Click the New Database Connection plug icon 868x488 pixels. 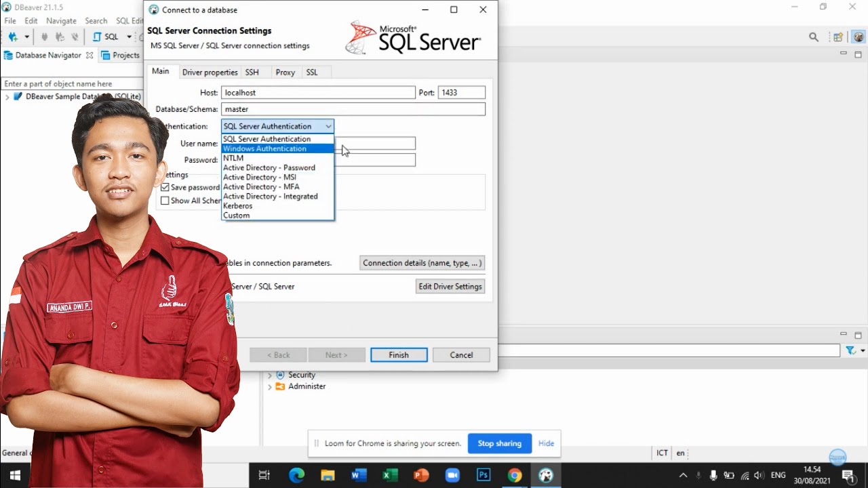[x=12, y=37]
